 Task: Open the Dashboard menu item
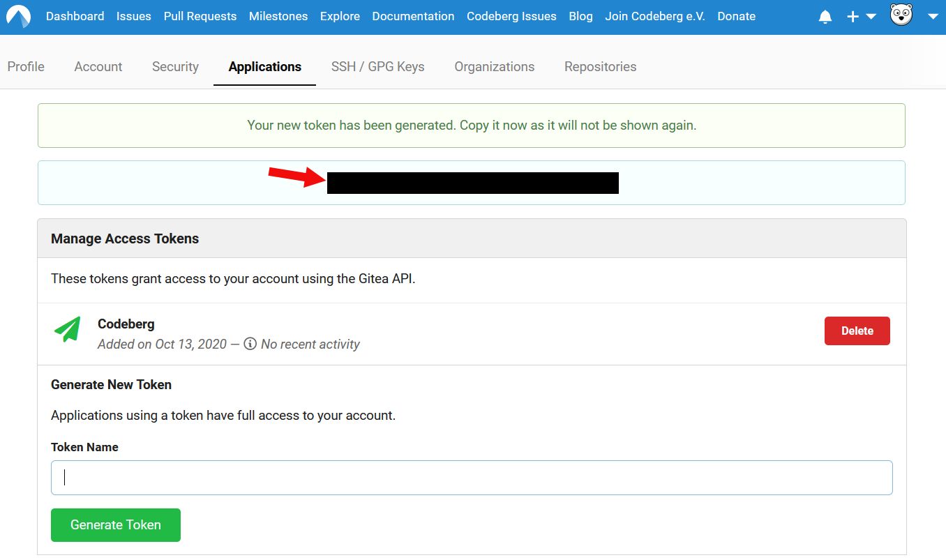point(75,16)
